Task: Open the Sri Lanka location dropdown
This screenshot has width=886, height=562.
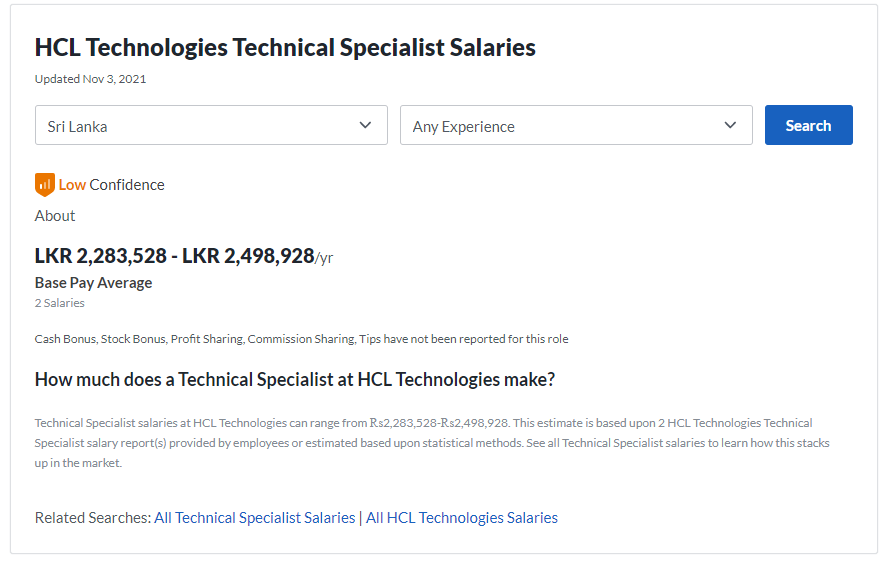Action: pos(211,125)
